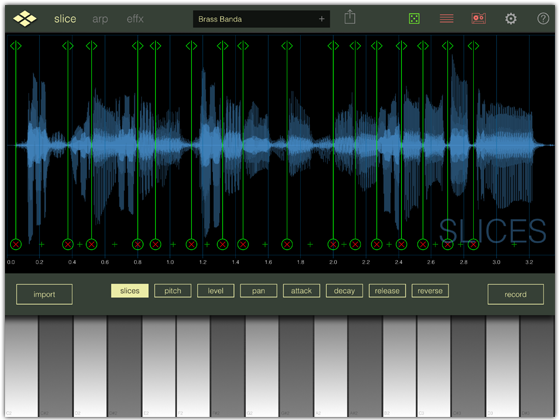Open the red horizontal lines icon
The height and width of the screenshot is (420, 560).
tap(446, 19)
